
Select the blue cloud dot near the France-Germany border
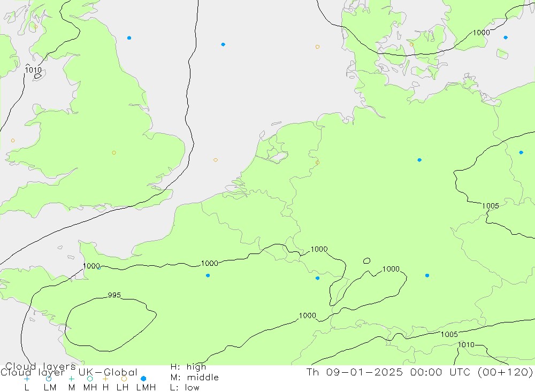[317, 278]
